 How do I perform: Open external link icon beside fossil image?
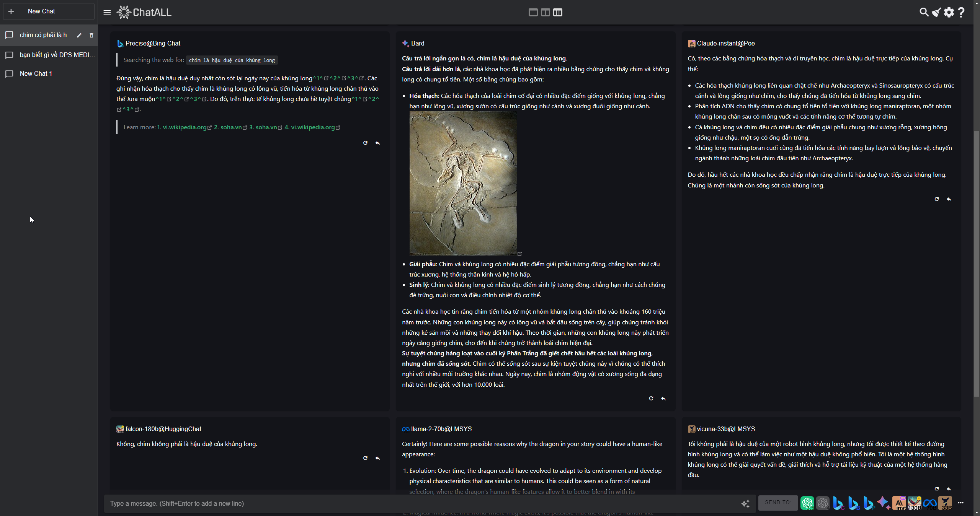(x=519, y=254)
